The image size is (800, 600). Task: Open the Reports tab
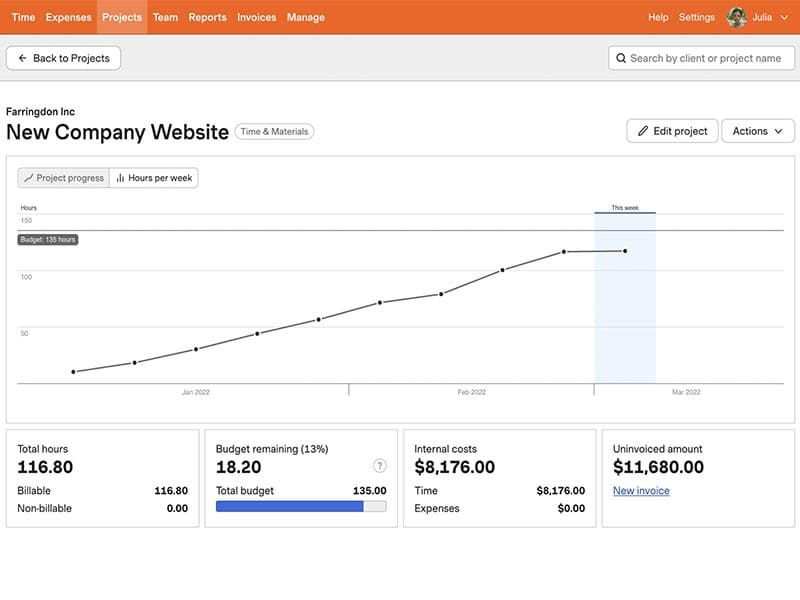207,17
